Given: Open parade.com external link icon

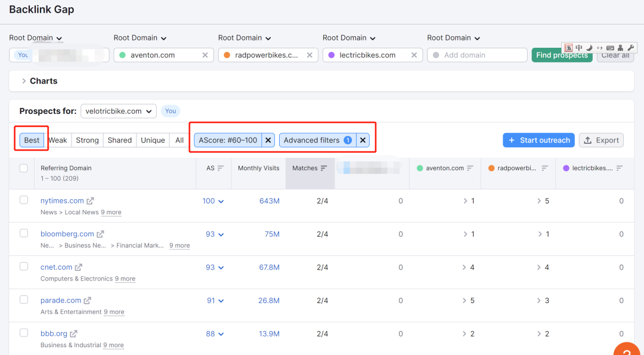Looking at the screenshot, I should 88,301.
